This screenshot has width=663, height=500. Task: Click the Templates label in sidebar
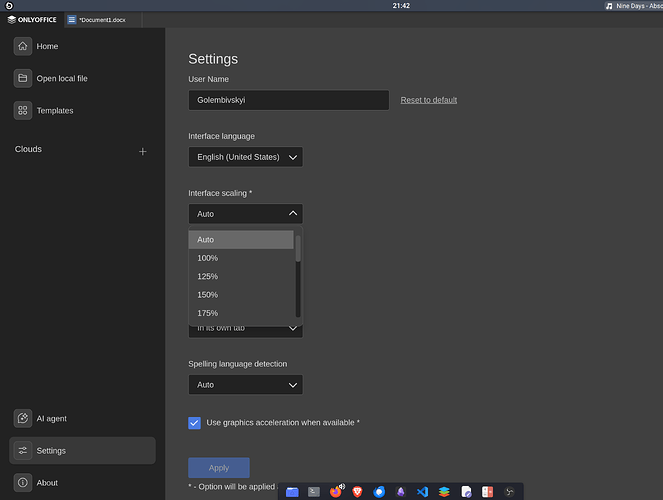click(x=55, y=110)
